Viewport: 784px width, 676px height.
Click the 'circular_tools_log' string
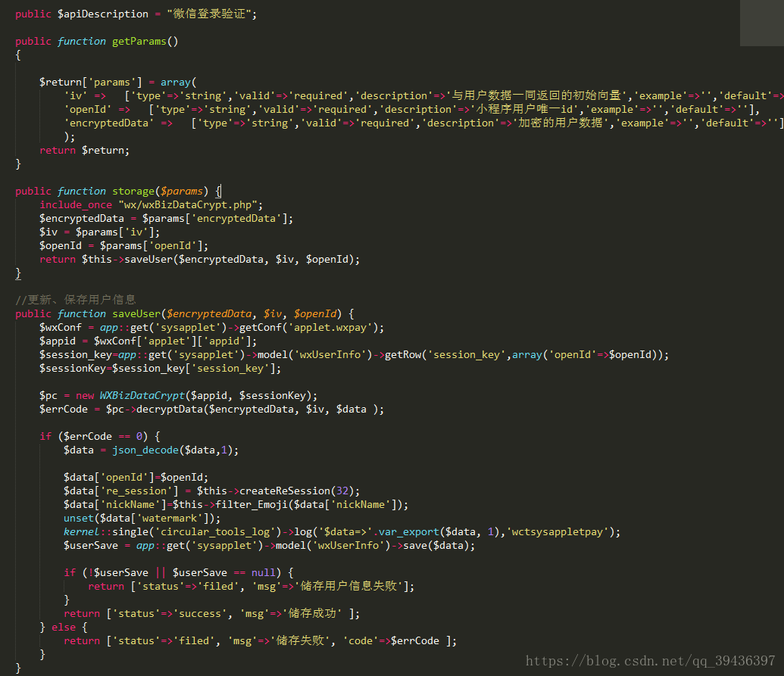[x=215, y=532]
